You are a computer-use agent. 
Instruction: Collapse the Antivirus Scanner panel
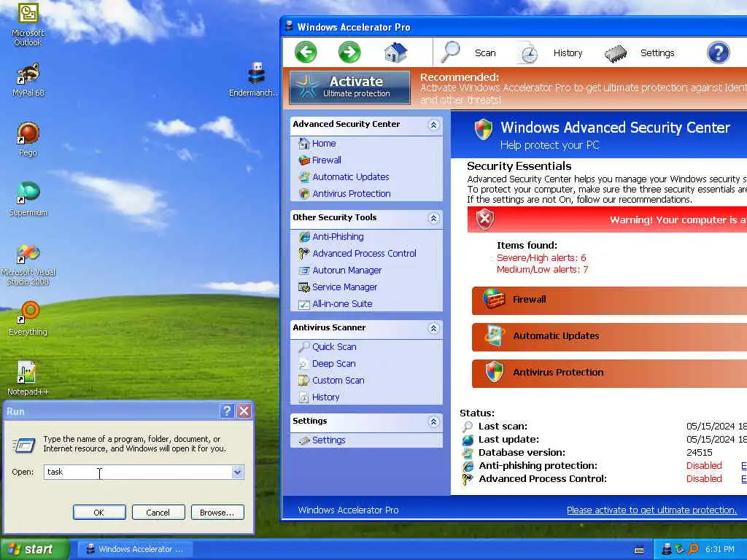[433, 328]
